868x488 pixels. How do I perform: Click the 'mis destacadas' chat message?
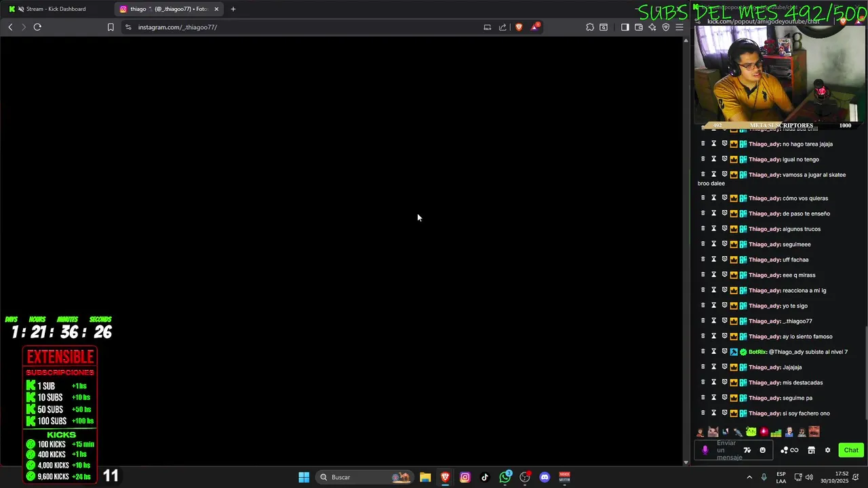[803, 383]
